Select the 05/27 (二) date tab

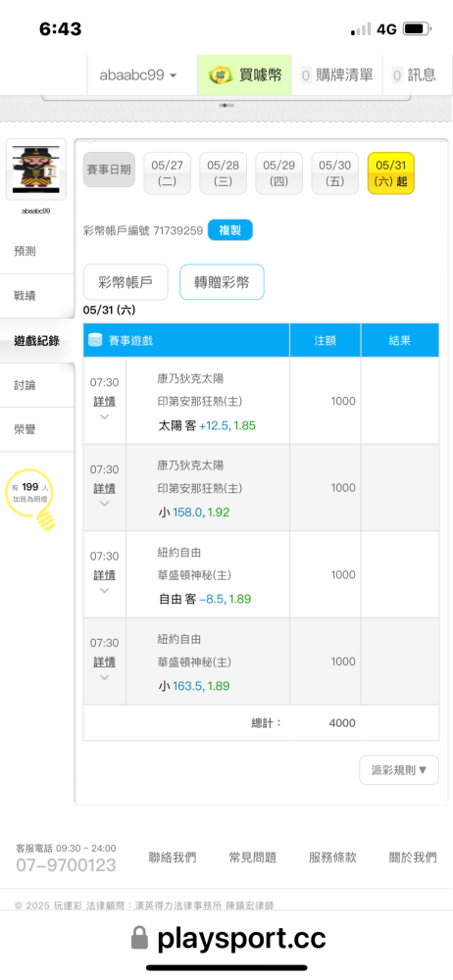tap(167, 173)
